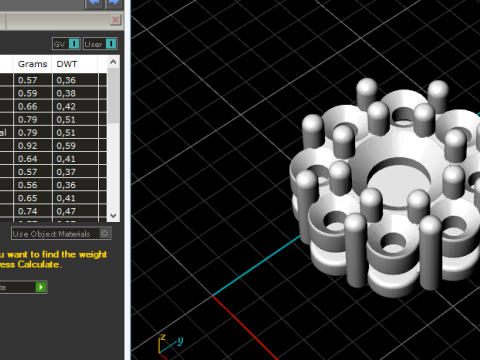Click the DWT column header

[75, 64]
